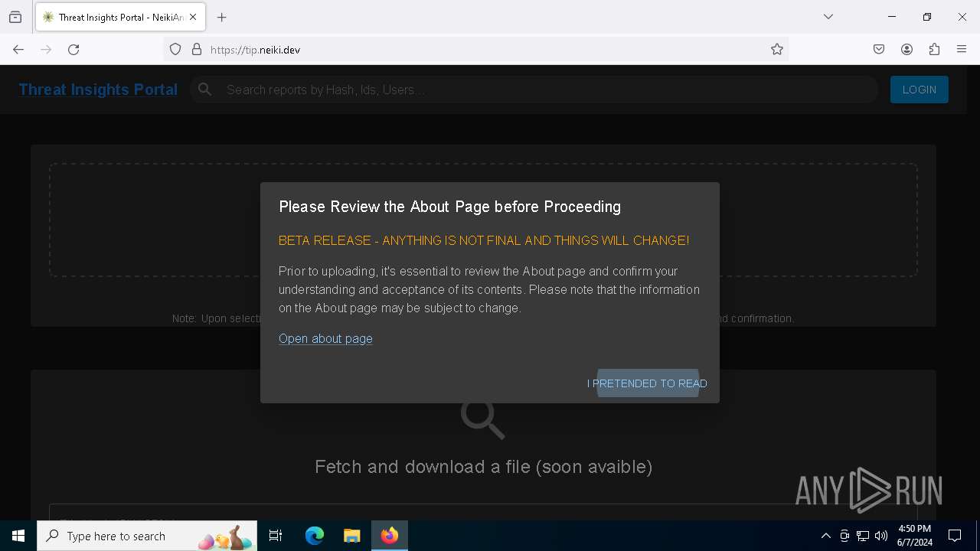Open the tracking protection shield icon

click(175, 50)
